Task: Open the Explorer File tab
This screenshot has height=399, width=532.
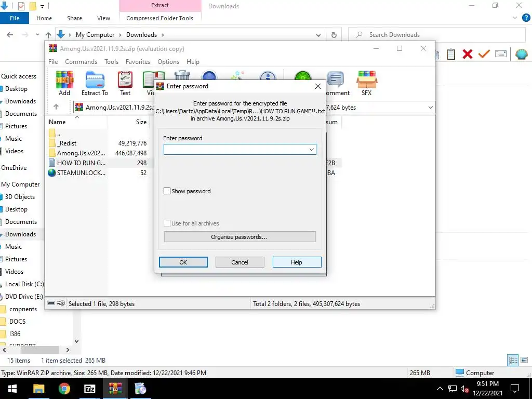Action: 14,18
